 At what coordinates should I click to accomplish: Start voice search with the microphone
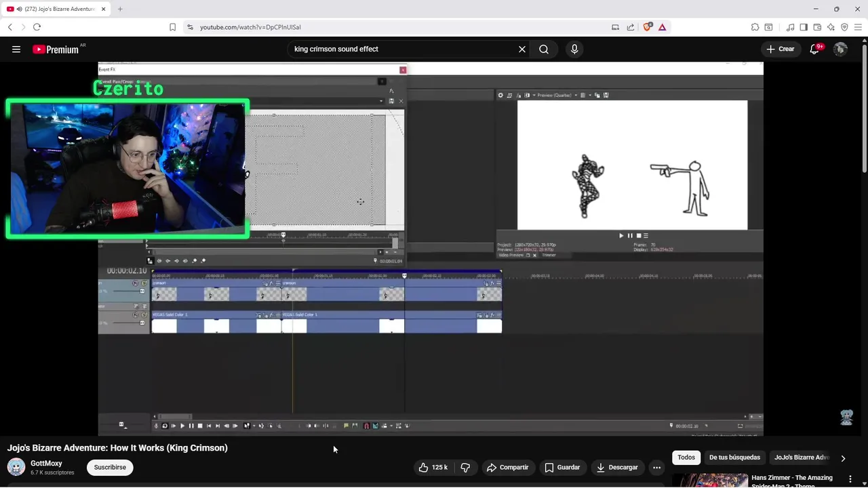point(574,49)
